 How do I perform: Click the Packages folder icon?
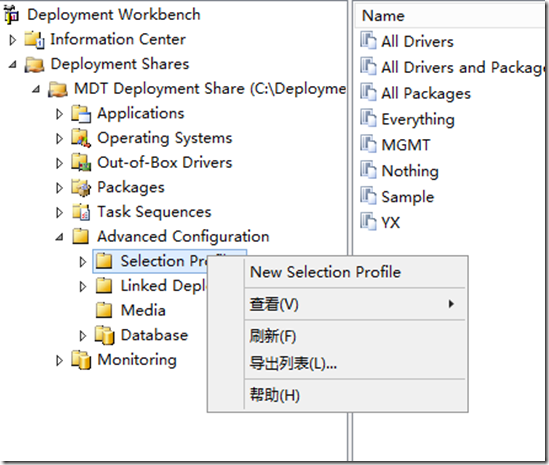(81, 188)
